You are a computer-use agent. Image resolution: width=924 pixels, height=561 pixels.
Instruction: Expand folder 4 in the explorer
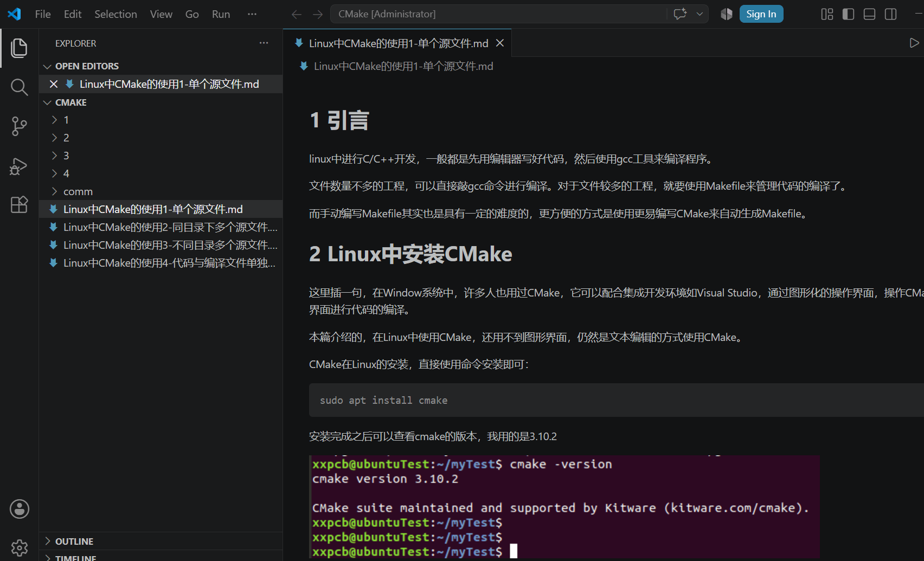click(x=54, y=173)
